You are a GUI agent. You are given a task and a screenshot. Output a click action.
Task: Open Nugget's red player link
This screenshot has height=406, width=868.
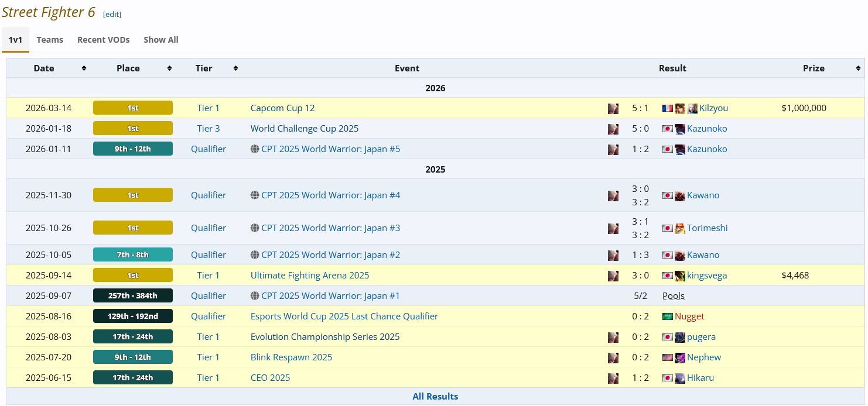click(689, 316)
